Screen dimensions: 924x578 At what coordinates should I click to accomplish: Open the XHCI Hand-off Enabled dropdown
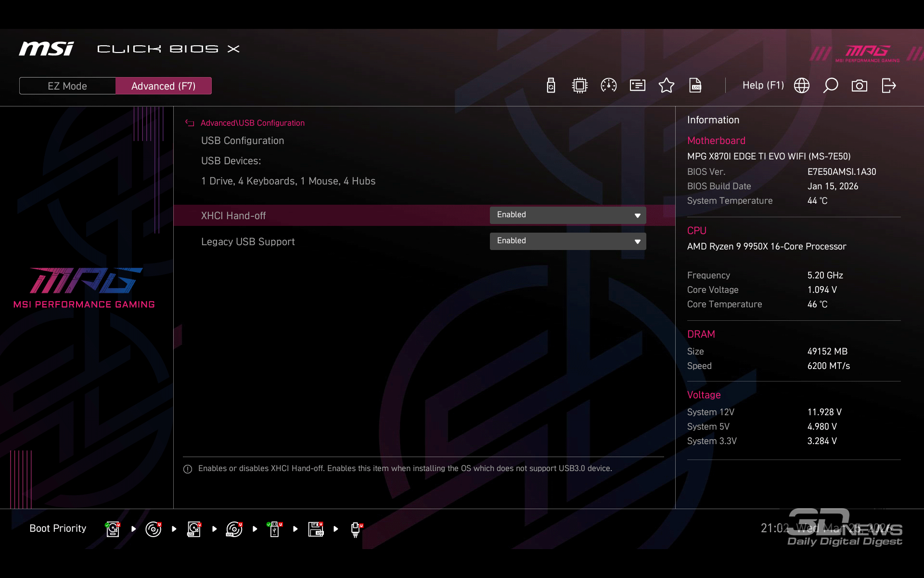pos(568,215)
